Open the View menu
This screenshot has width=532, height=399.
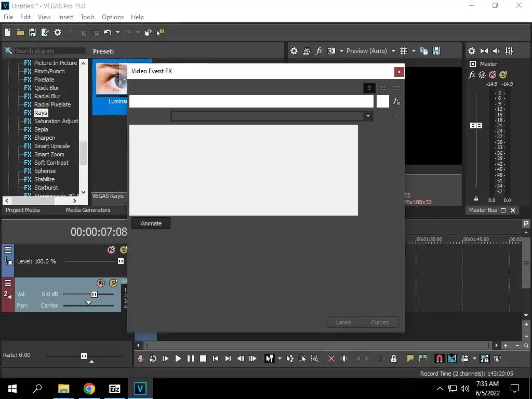(x=44, y=17)
